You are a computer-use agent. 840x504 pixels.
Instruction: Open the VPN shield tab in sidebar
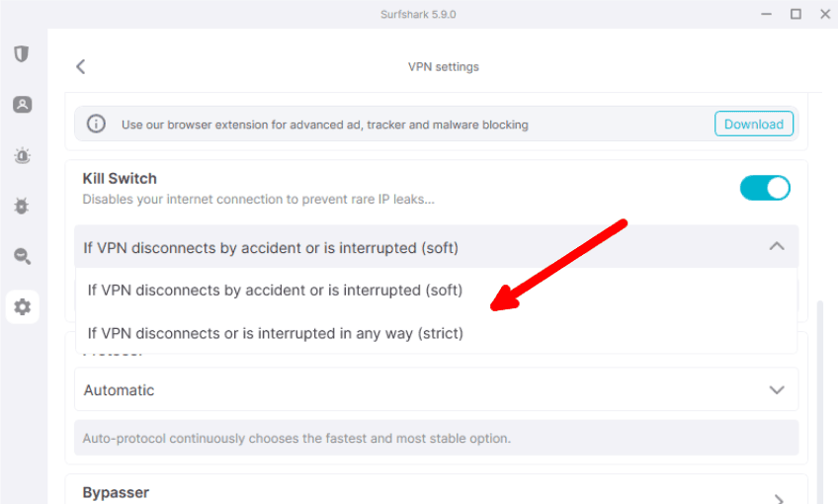coord(22,54)
